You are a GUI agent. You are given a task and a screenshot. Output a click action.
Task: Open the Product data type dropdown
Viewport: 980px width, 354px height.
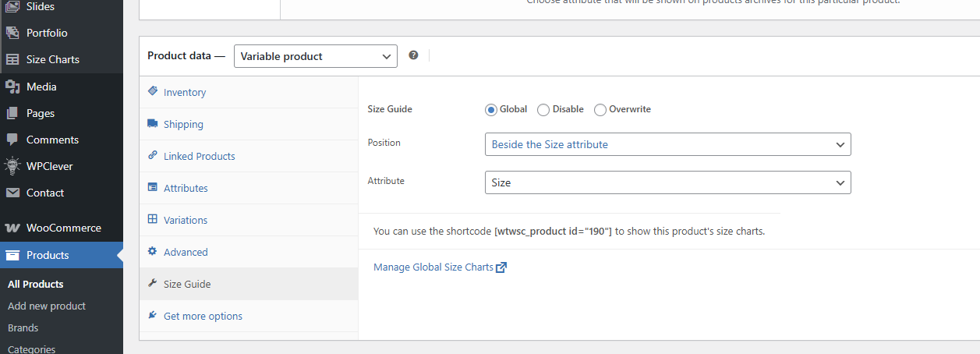pyautogui.click(x=315, y=56)
